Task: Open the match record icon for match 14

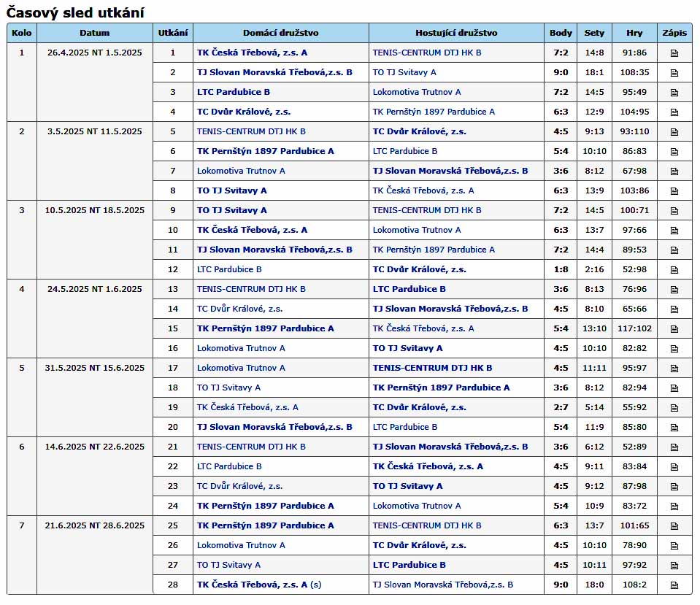Action: [674, 309]
